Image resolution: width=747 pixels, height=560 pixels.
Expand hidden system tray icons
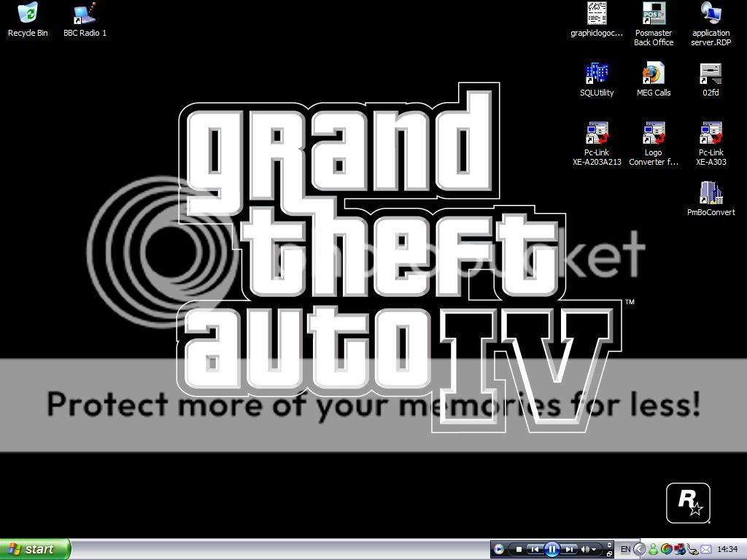pos(640,549)
